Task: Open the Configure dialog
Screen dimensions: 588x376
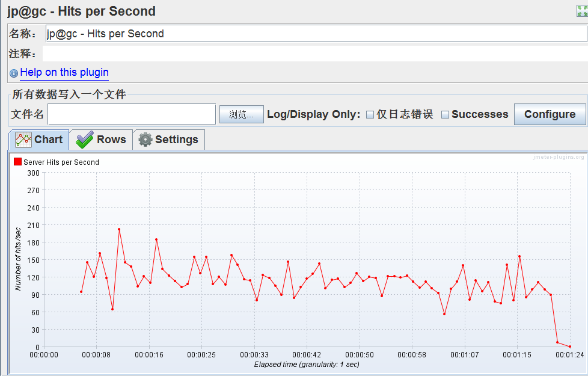Action: tap(550, 114)
